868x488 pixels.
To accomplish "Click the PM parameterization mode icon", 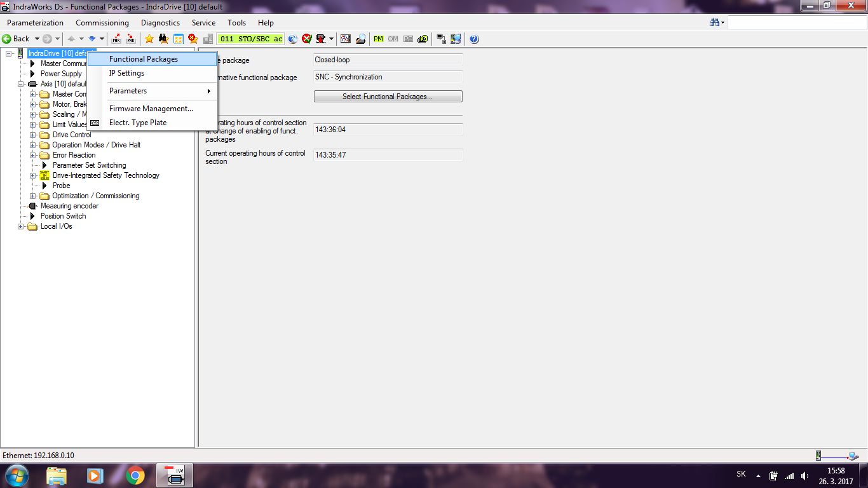I will 378,39.
